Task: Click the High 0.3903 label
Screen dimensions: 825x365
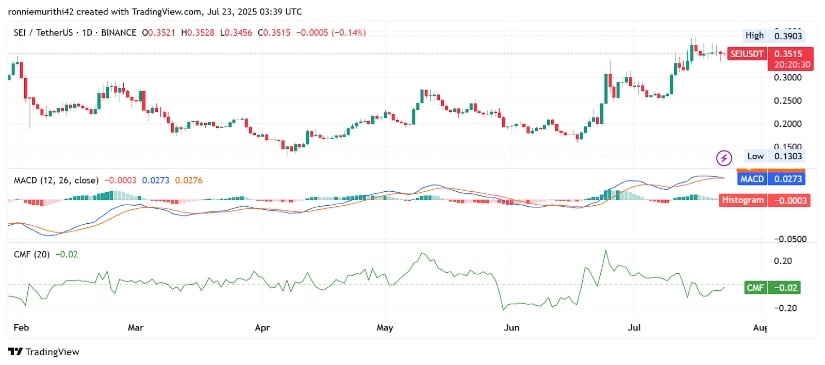Action: tap(775, 36)
